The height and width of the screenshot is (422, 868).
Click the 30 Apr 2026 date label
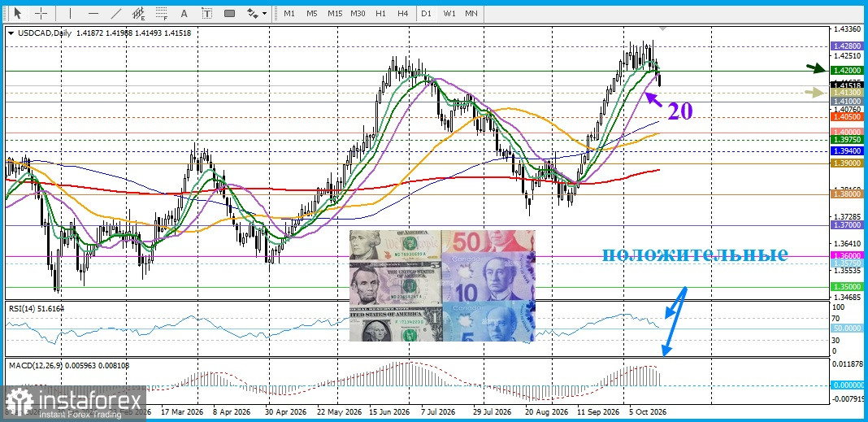(x=285, y=412)
